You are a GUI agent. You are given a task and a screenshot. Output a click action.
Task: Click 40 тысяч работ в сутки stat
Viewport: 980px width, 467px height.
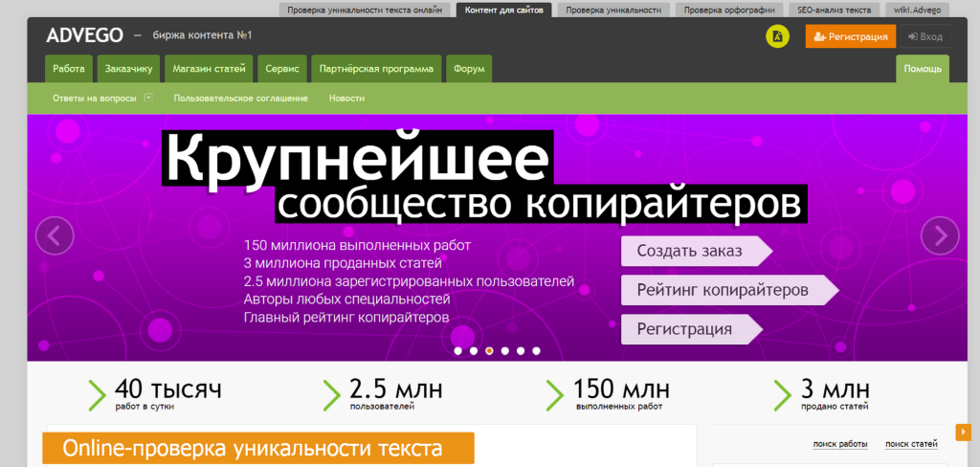[x=168, y=395]
